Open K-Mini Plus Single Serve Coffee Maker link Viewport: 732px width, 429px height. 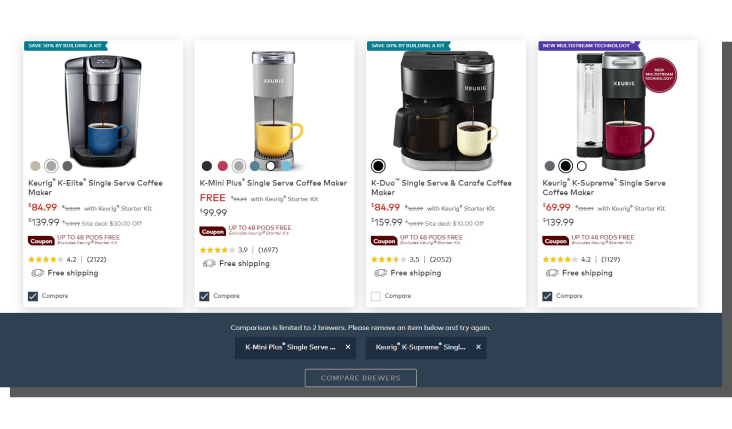click(x=273, y=183)
